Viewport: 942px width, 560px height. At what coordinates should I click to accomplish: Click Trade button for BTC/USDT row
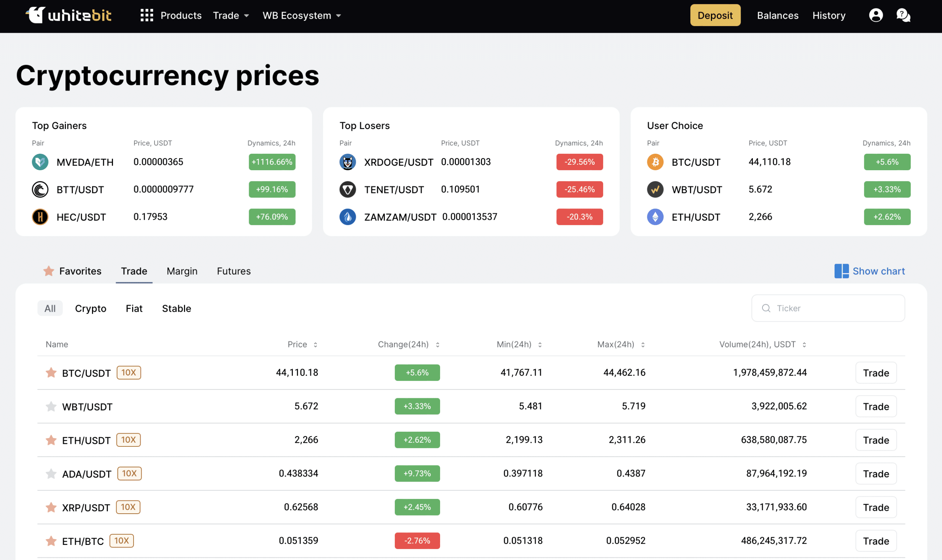click(x=876, y=373)
